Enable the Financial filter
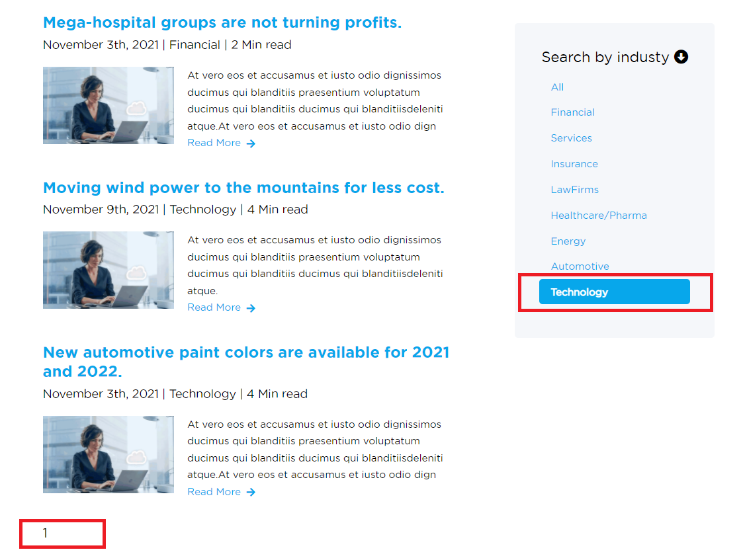Screen dimensions: 743x560 [x=573, y=112]
